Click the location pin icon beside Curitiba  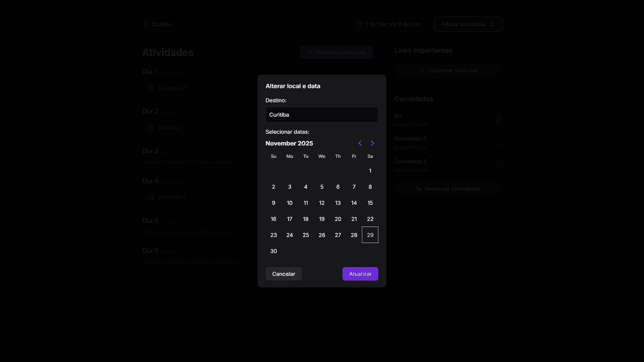coord(145,24)
